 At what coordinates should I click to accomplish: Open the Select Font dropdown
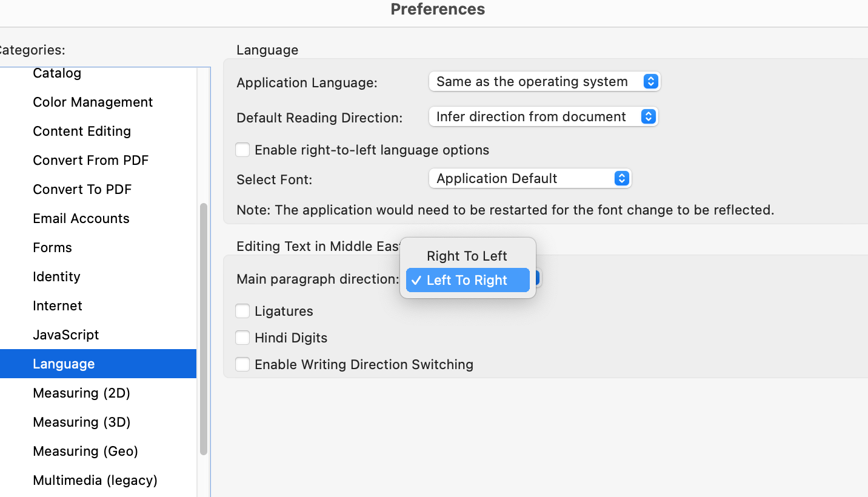[530, 179]
